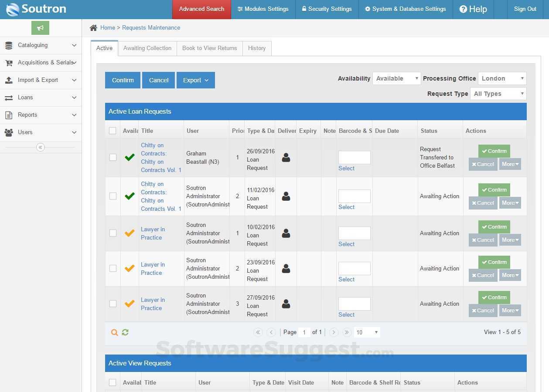Open the History tab

[257, 48]
